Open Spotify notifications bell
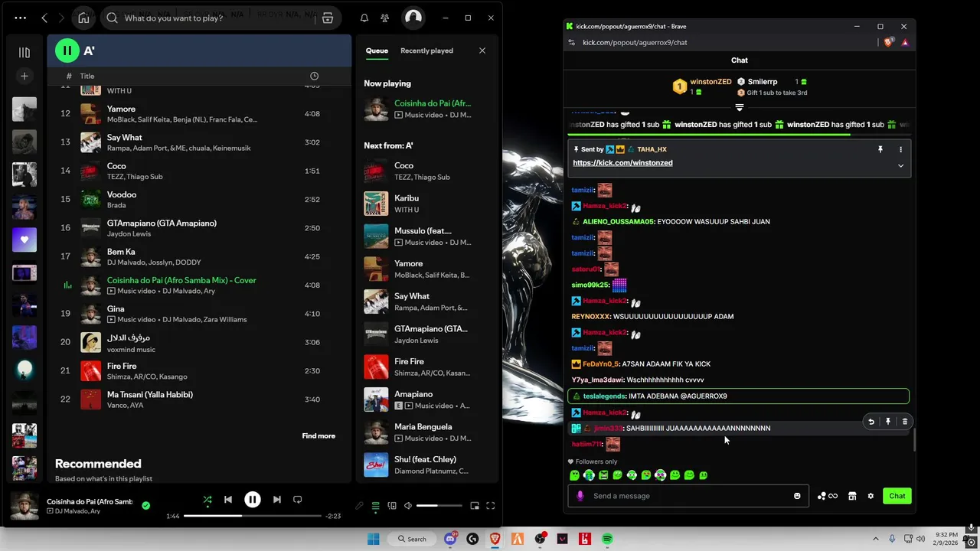Screen dimensions: 980x551 (x=364, y=18)
